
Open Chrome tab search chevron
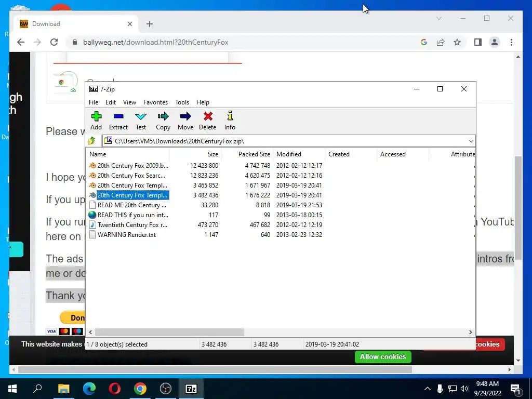point(438,18)
